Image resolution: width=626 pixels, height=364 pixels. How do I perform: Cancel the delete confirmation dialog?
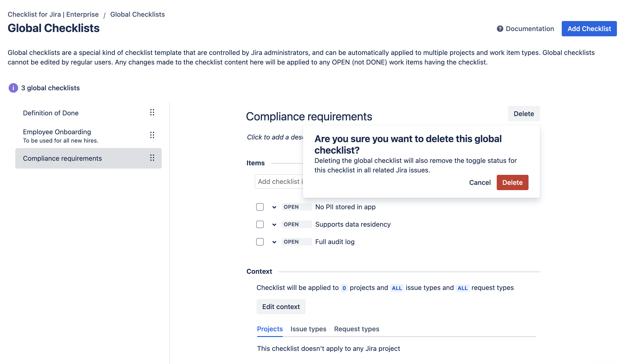point(480,182)
